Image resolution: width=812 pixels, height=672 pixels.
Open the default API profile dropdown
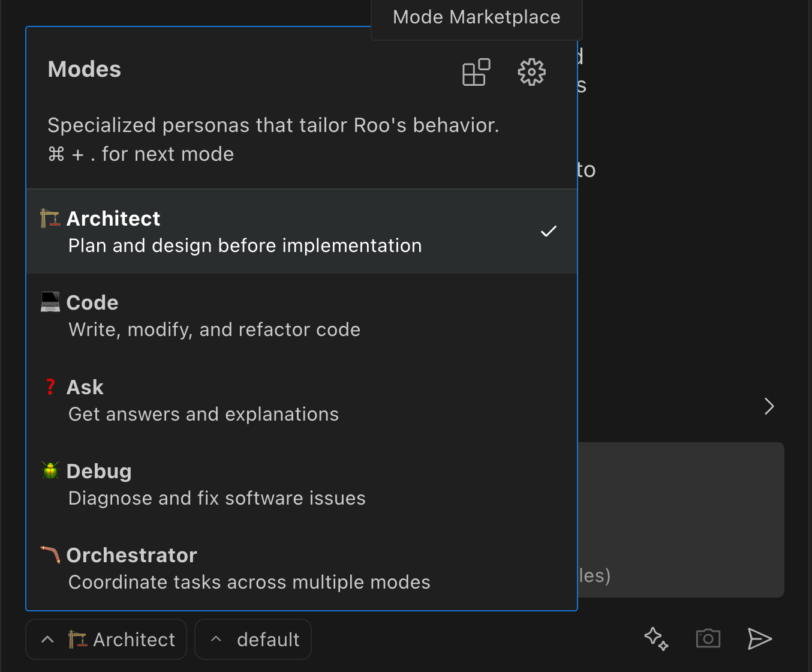coord(253,640)
